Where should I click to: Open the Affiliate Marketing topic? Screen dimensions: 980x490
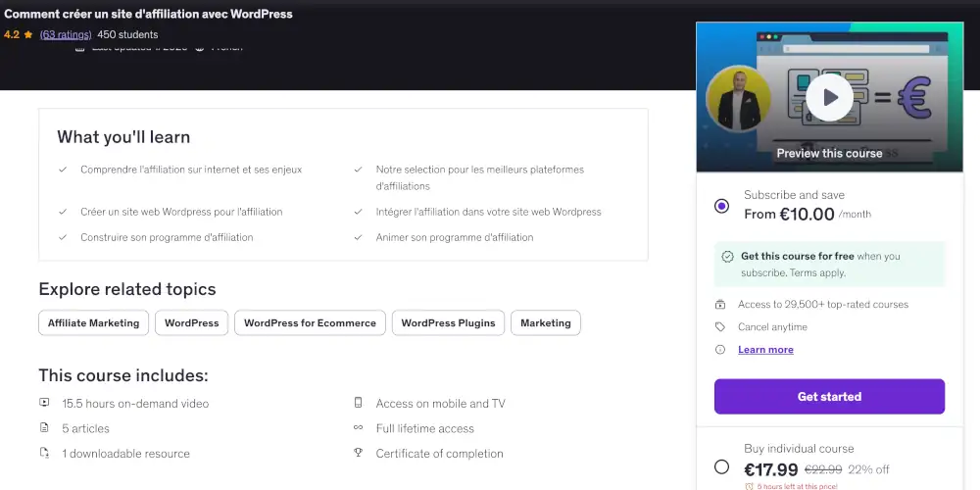pyautogui.click(x=94, y=323)
